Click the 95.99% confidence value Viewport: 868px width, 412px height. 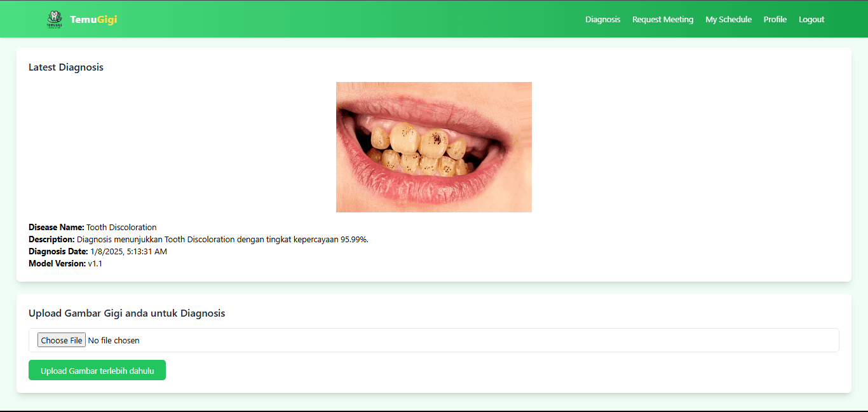[354, 240]
